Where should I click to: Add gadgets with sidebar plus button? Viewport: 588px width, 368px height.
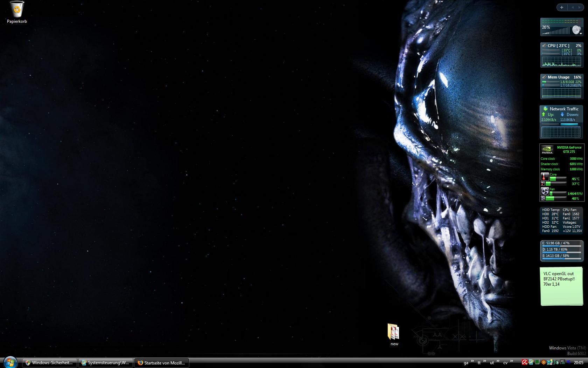tap(561, 7)
